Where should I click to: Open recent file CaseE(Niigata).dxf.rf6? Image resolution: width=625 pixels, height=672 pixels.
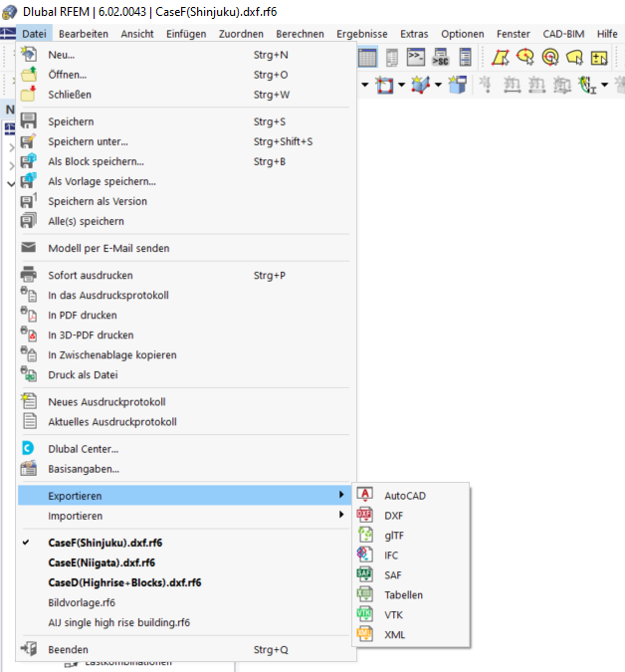pyautogui.click(x=102, y=562)
